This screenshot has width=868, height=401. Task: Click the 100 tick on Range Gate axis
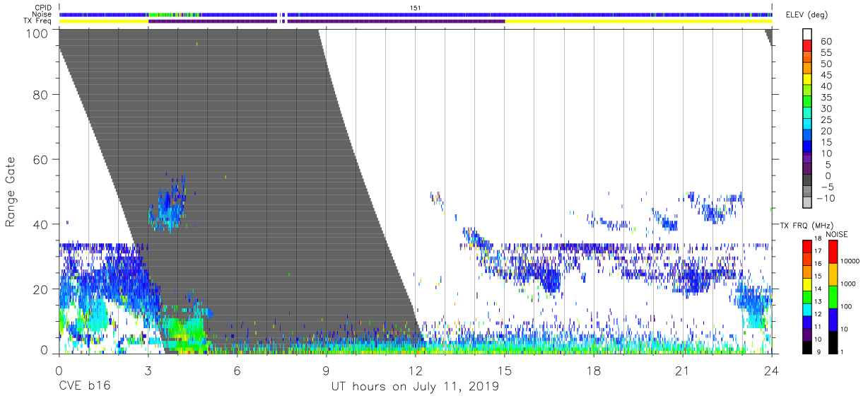[37, 33]
